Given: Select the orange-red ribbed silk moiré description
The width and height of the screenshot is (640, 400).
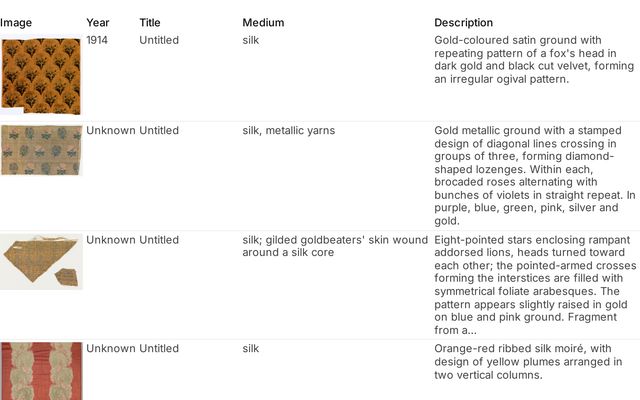Looking at the screenshot, I should (529, 361).
